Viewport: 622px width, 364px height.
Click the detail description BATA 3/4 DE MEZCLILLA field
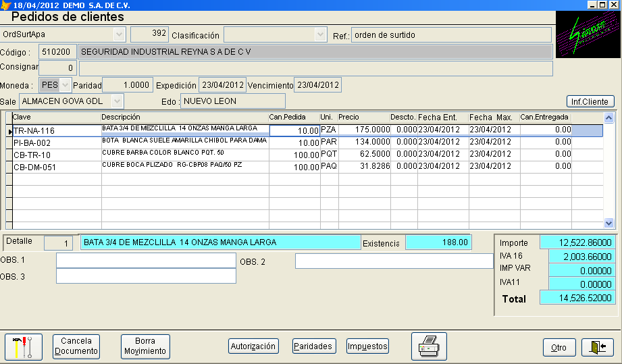[220, 242]
